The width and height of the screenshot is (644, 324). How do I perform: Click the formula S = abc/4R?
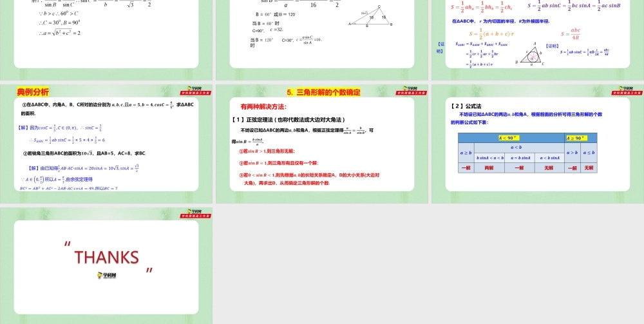(571, 35)
